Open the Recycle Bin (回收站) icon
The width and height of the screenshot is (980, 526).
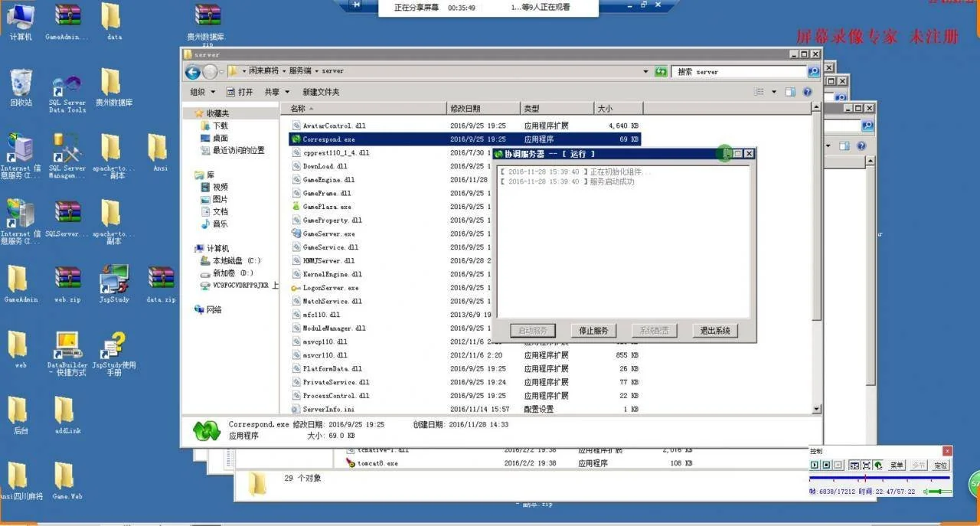click(x=21, y=83)
